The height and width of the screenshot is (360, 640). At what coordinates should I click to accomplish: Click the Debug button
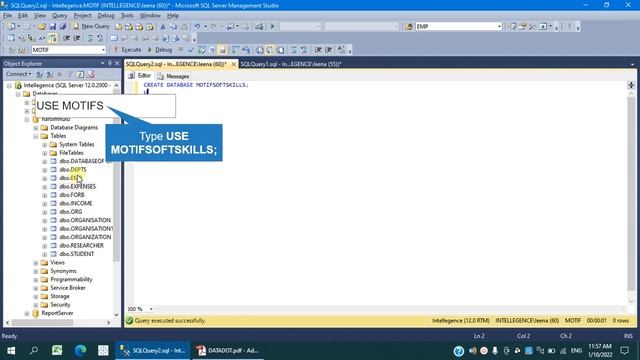[160, 50]
